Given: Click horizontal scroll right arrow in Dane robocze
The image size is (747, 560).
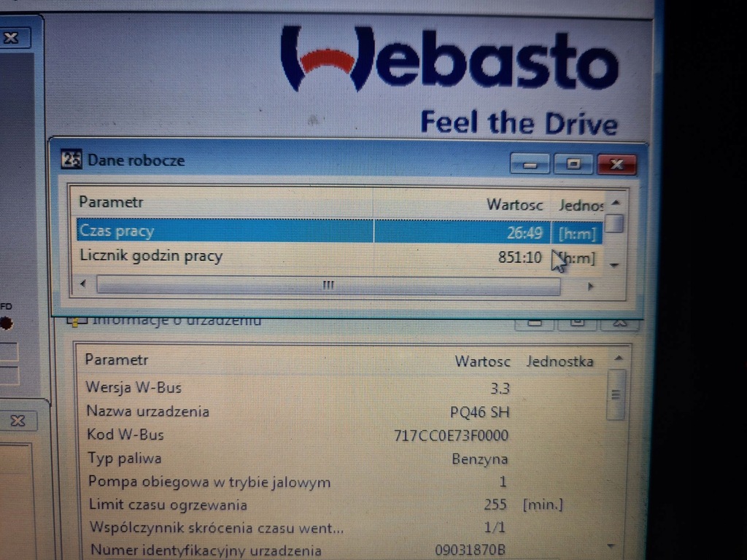Looking at the screenshot, I should (591, 286).
